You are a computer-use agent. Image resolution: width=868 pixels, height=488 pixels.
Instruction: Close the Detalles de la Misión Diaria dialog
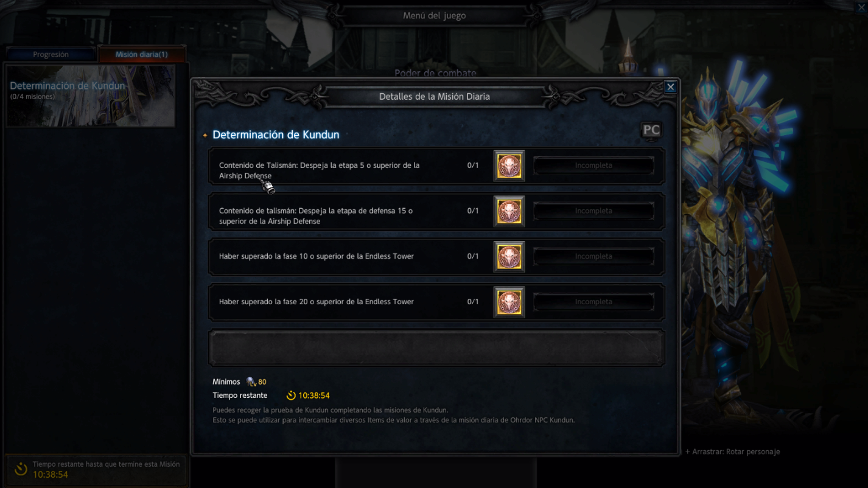click(x=670, y=87)
